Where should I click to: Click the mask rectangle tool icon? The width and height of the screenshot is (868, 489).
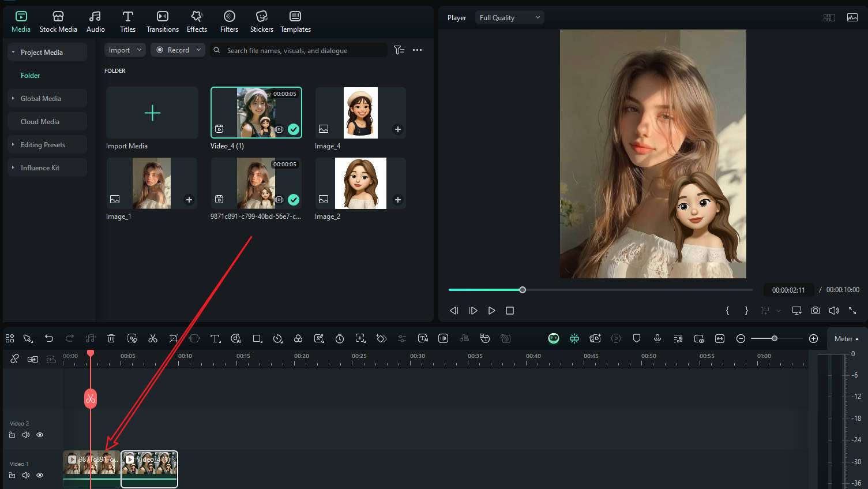(x=257, y=338)
